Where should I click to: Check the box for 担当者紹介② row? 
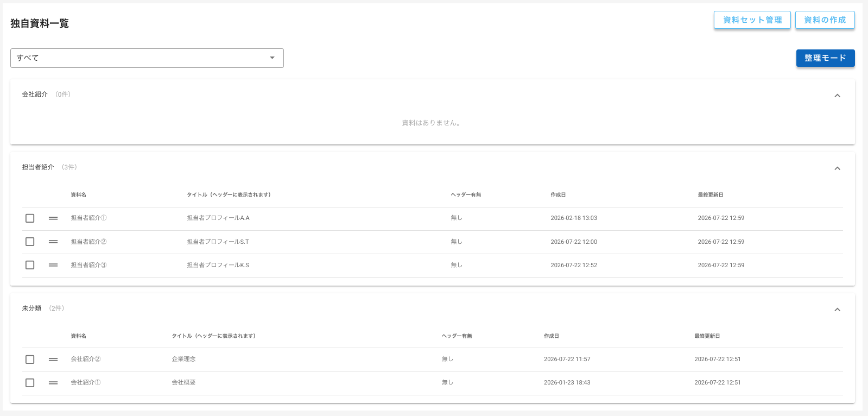[x=30, y=242]
